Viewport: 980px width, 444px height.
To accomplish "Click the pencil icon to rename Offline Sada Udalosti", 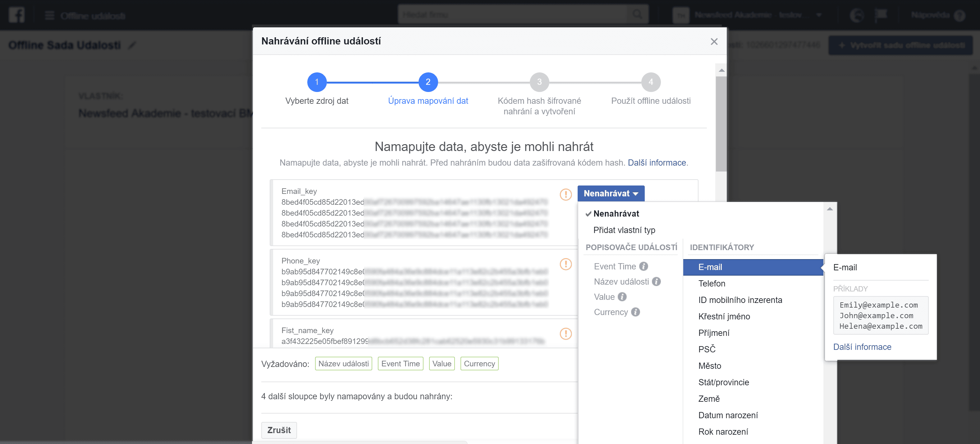I will point(132,45).
